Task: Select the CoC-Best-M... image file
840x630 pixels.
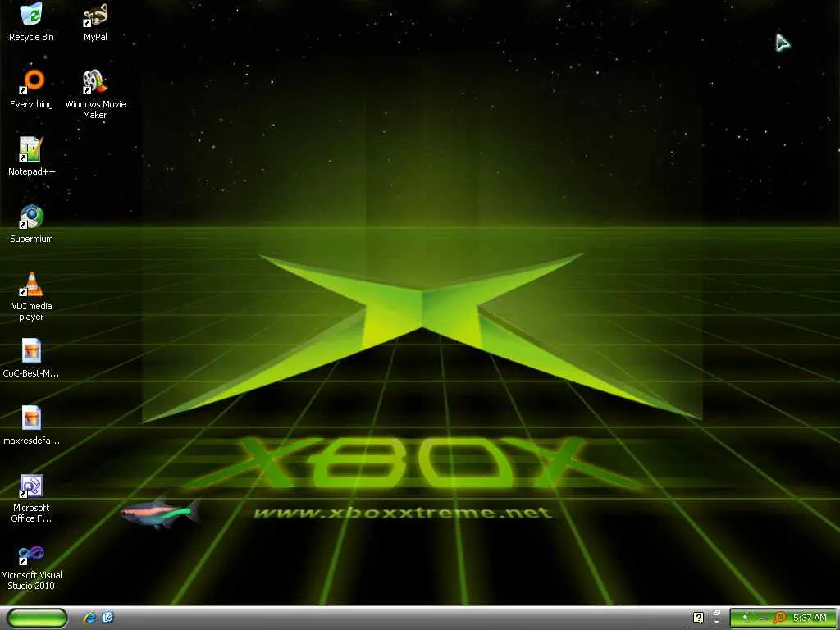Action: [x=31, y=358]
